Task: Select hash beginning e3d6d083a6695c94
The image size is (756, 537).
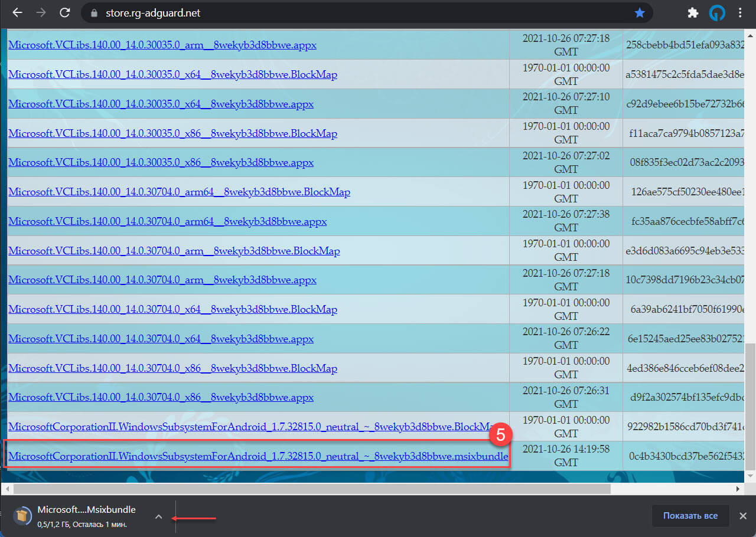Action: [x=685, y=251]
